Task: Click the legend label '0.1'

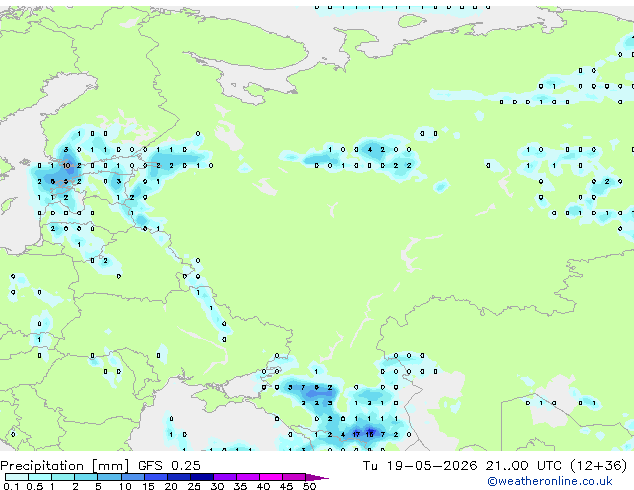Action: [x=10, y=486]
